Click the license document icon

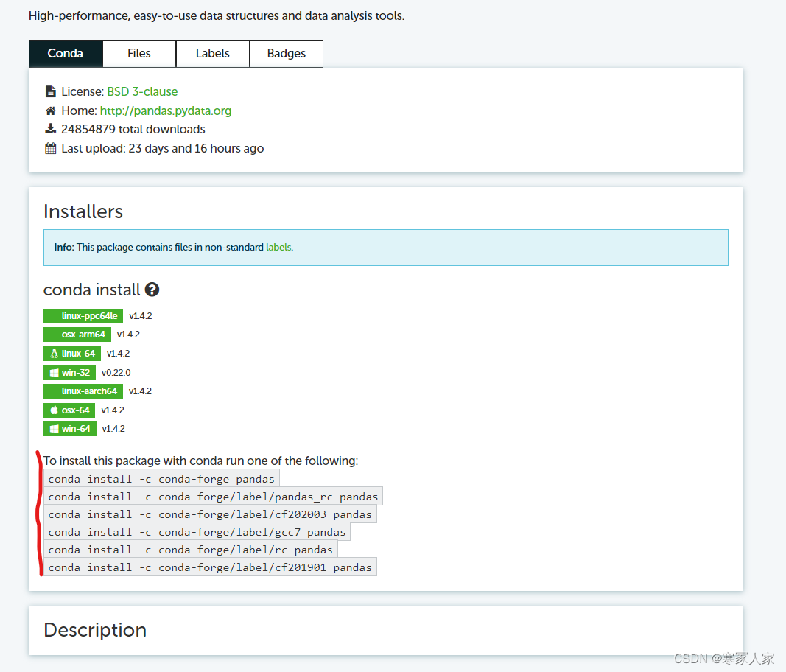point(50,91)
